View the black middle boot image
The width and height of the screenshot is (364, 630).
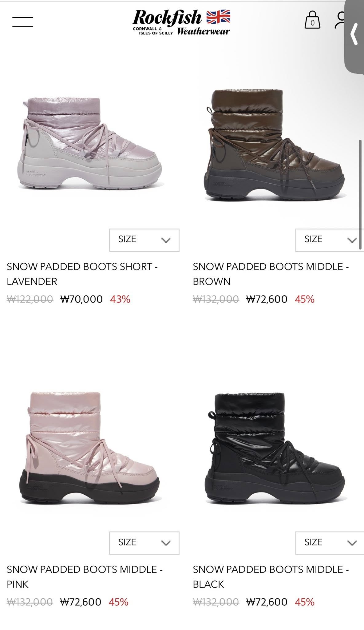(x=275, y=448)
